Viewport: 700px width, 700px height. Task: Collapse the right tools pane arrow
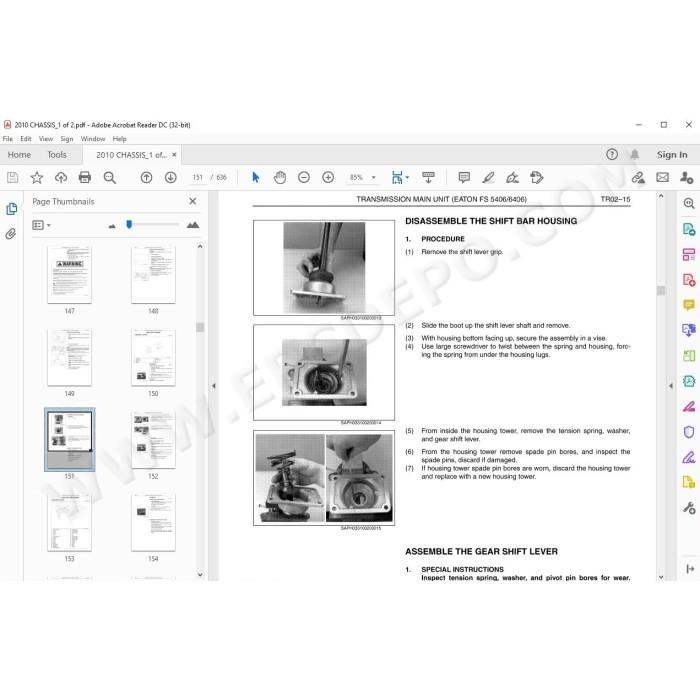pyautogui.click(x=671, y=386)
